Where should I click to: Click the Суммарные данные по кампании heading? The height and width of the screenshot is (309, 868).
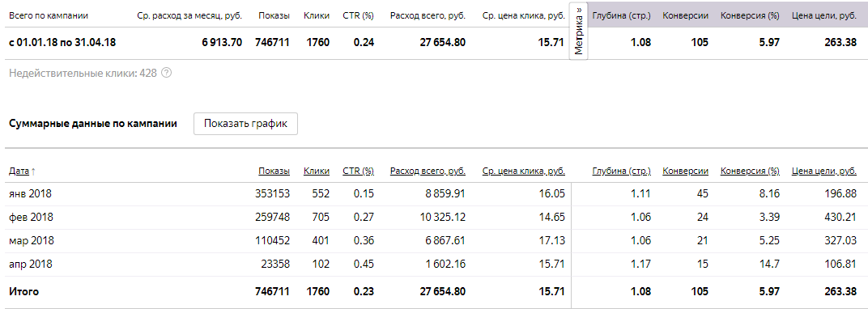(93, 124)
